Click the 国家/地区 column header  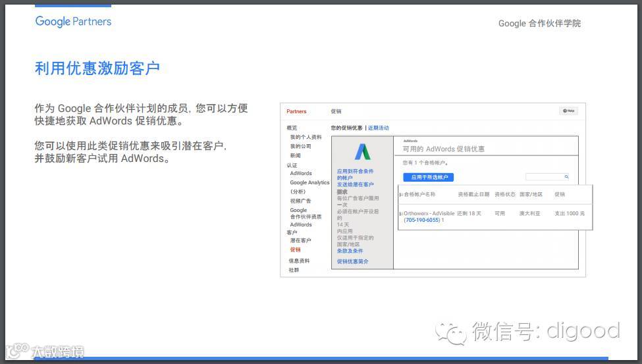click(x=531, y=194)
